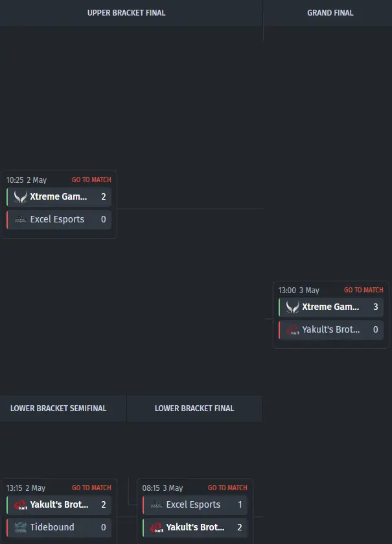Click Tidebound team logo
392x544 pixels.
[20, 527]
